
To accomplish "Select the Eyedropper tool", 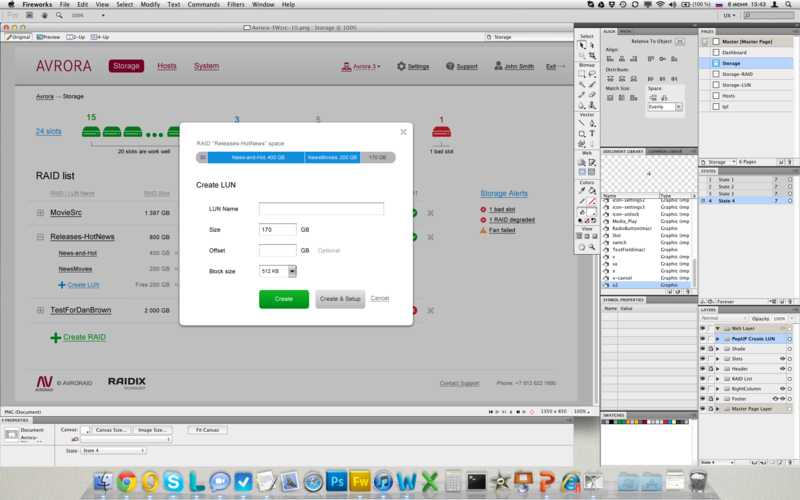I will coord(582,190).
